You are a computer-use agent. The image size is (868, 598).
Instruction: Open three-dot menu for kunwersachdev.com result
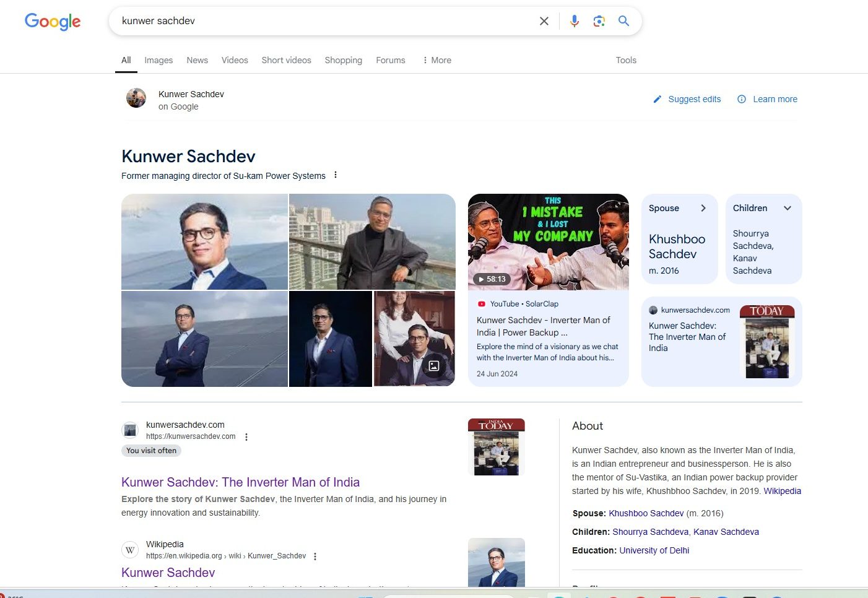(x=246, y=437)
